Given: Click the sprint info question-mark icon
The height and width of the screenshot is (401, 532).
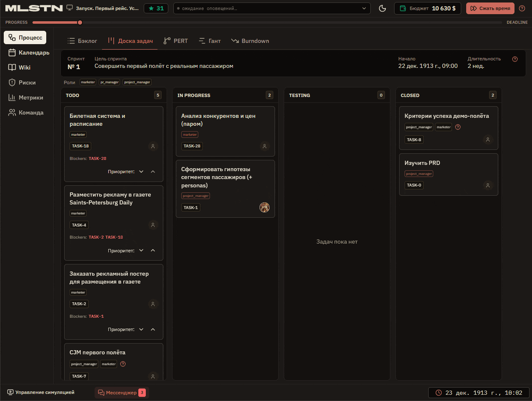Looking at the screenshot, I should coord(515,59).
